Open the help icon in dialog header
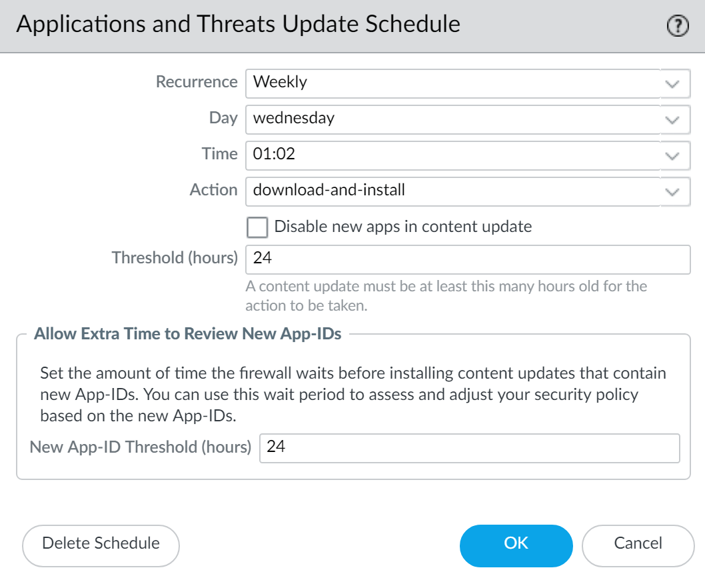This screenshot has height=588, width=705. [677, 27]
